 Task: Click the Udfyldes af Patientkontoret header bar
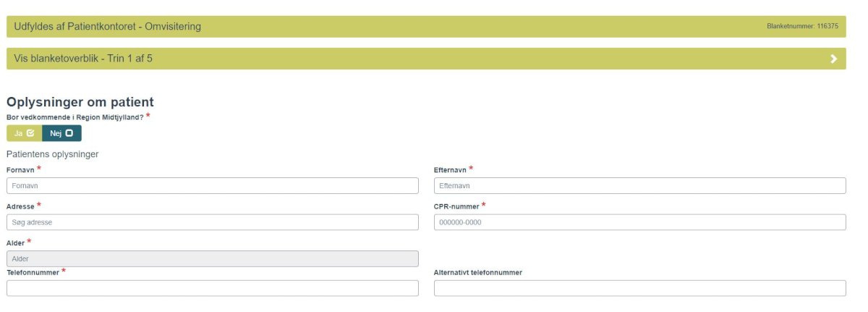pyautogui.click(x=426, y=27)
